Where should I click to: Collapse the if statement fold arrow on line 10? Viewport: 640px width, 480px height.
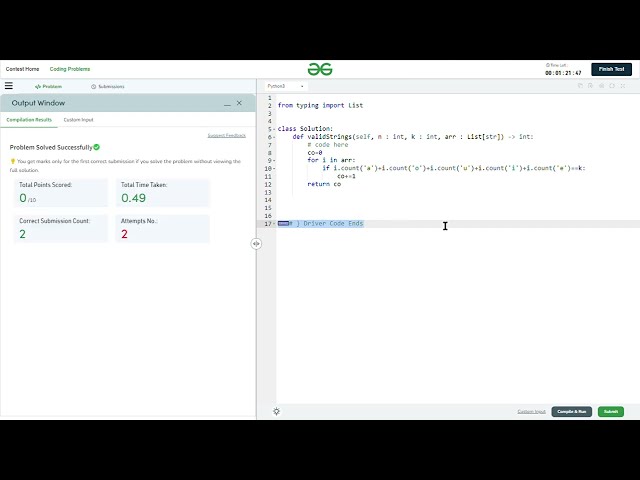pyautogui.click(x=274, y=169)
